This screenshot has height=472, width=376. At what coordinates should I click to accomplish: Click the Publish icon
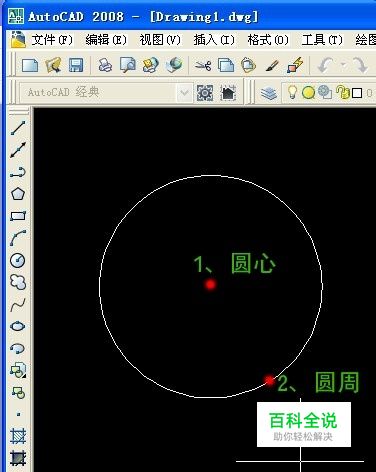(151, 65)
